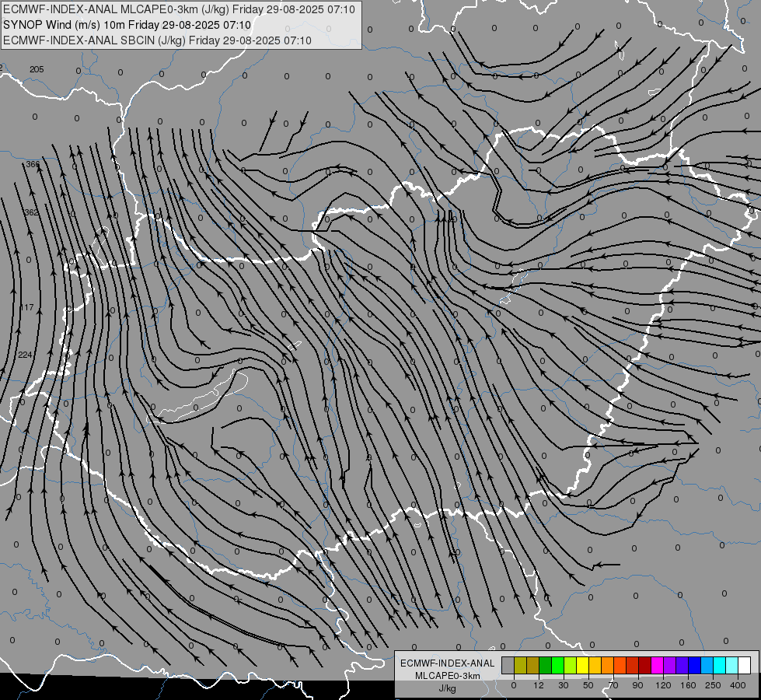Click the legend label MLCAPE0-3km
761x700 pixels.
coord(447,676)
